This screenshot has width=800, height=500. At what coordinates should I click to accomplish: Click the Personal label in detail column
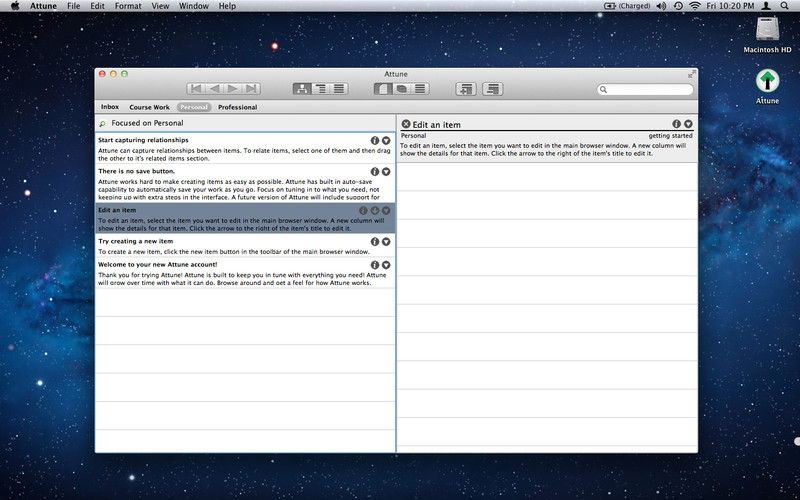413,136
